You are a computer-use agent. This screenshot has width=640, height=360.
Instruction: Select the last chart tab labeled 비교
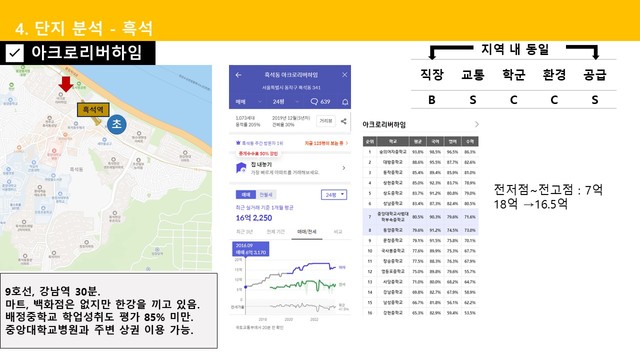coord(338,232)
